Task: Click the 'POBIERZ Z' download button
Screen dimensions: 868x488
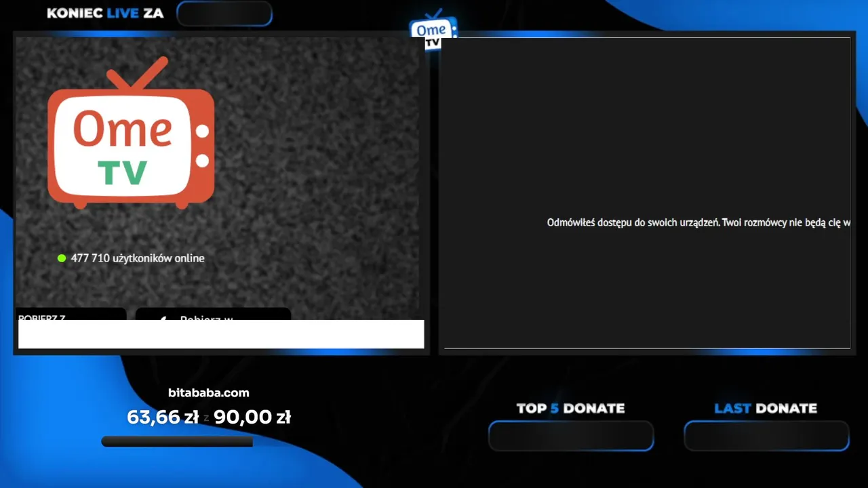Action: (x=71, y=314)
